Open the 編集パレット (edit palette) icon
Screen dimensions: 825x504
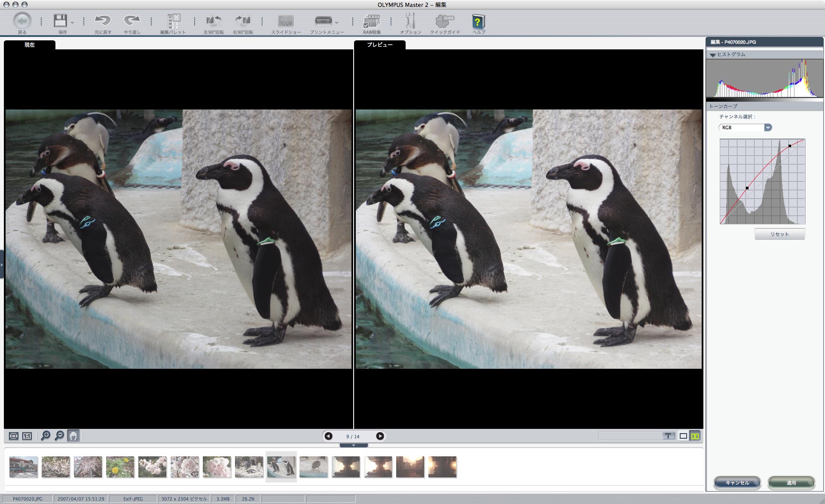(174, 21)
